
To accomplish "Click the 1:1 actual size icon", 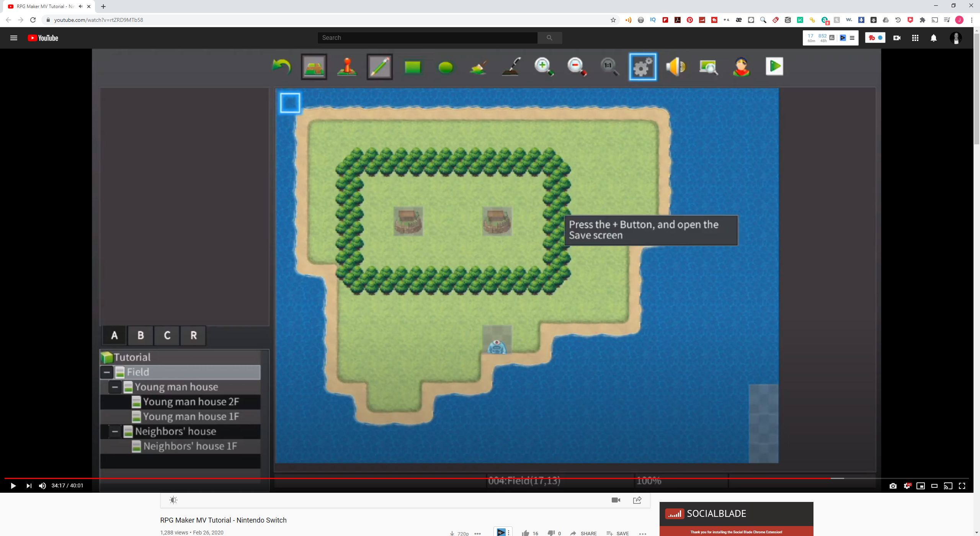I will pyautogui.click(x=609, y=67).
